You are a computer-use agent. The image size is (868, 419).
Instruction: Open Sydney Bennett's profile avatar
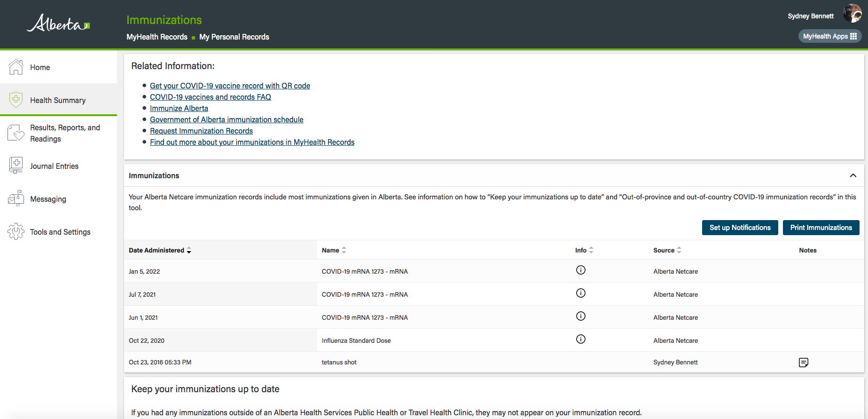point(852,13)
